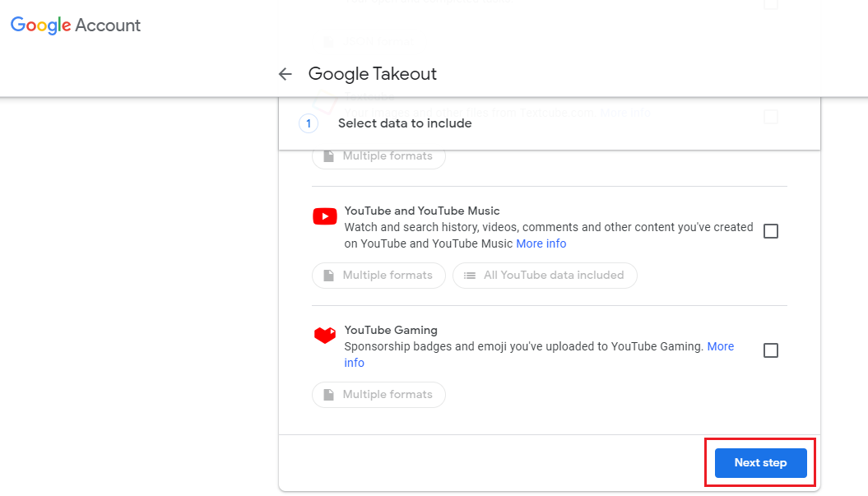Open the All YouTube data included options
868x496 pixels.
pyautogui.click(x=545, y=276)
